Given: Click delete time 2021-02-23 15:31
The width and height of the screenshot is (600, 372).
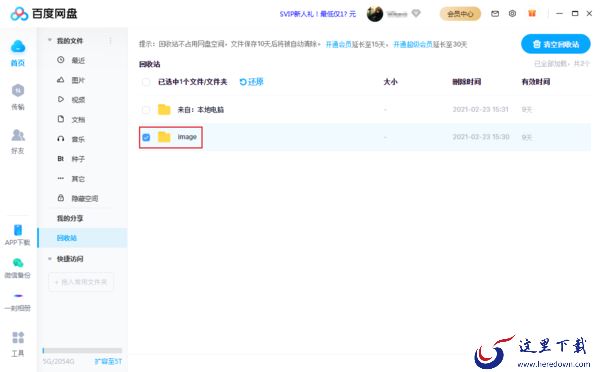Looking at the screenshot, I should 481,109.
